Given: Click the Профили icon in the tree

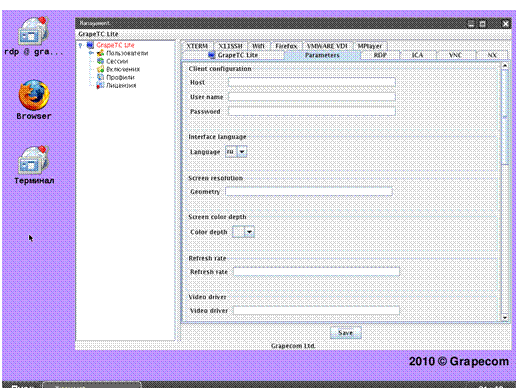Looking at the screenshot, I should (x=100, y=77).
